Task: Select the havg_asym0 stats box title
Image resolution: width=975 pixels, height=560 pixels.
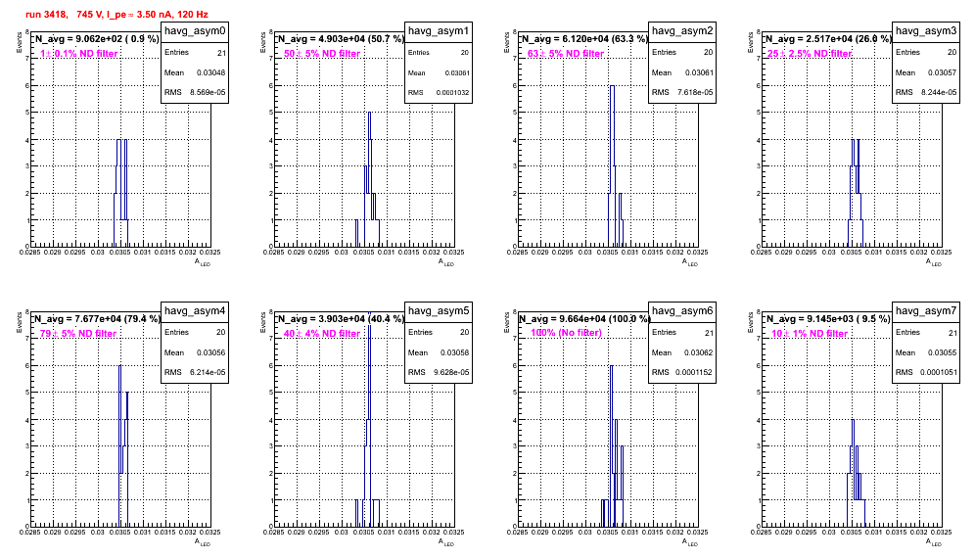Action: coord(195,31)
